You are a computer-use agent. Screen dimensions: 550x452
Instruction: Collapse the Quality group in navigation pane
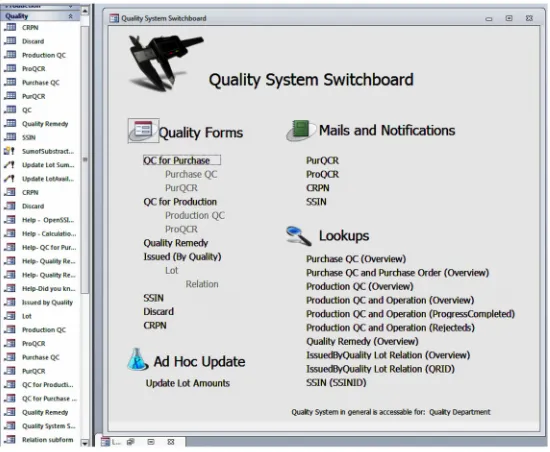click(x=71, y=16)
